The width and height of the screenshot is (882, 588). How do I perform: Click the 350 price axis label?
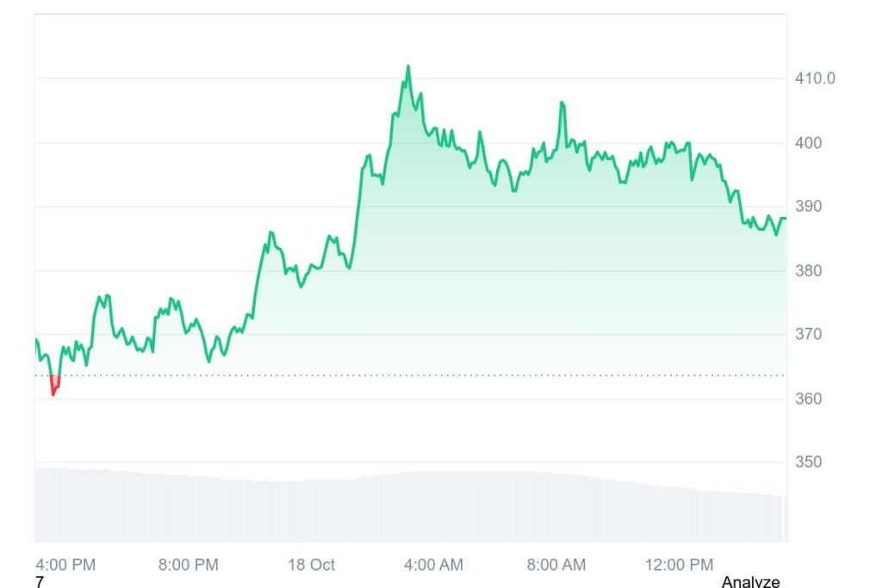808,462
